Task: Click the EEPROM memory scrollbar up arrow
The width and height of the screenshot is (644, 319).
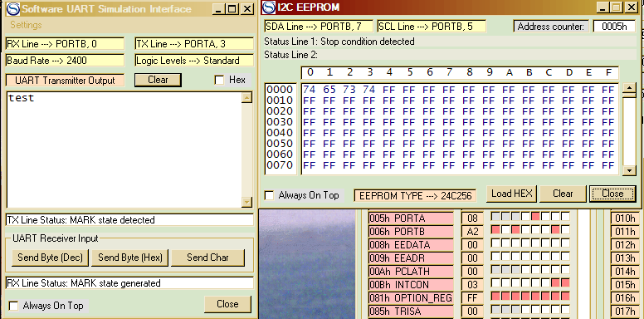Action: pyautogui.click(x=629, y=88)
